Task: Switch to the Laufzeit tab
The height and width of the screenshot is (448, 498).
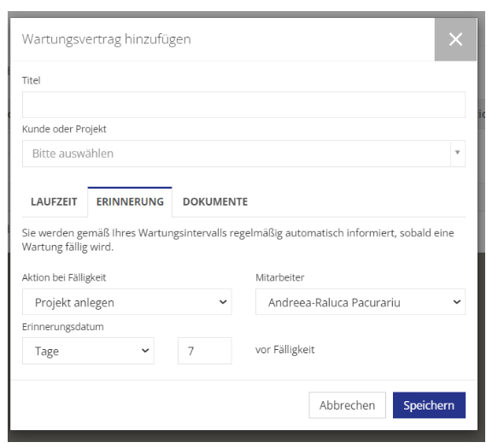Action: coord(54,201)
